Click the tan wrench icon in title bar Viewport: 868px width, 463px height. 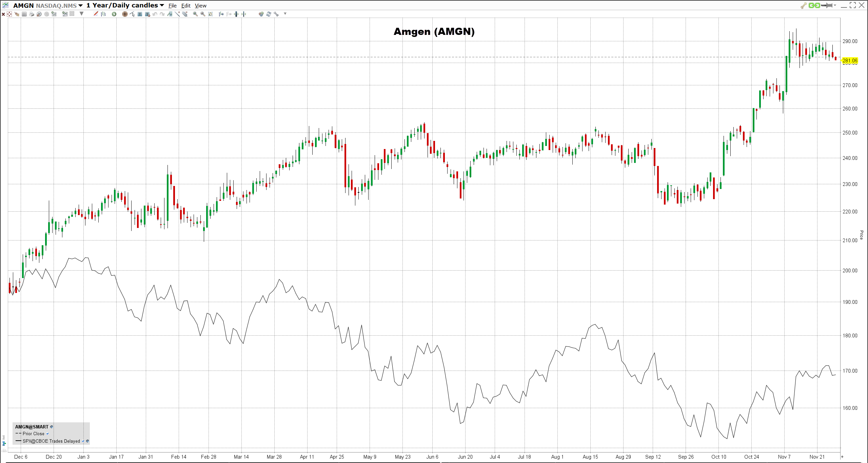(x=804, y=5)
